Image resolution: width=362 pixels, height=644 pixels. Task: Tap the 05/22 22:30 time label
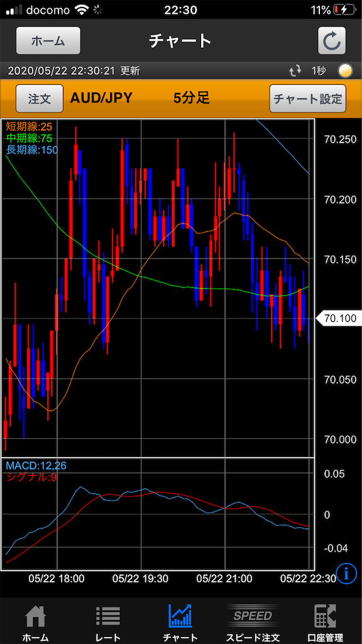(x=308, y=579)
